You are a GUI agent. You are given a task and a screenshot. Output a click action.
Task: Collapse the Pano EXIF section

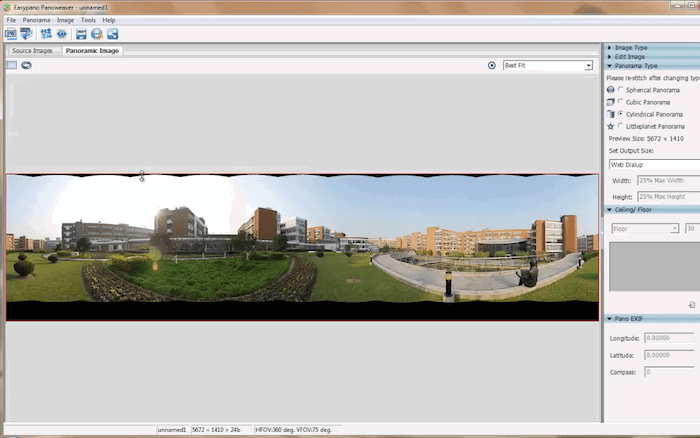[610, 318]
